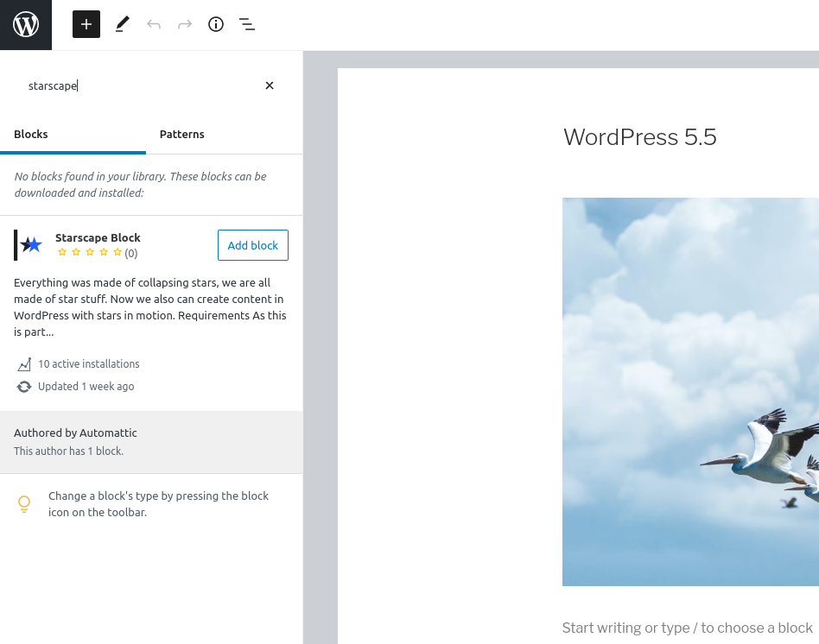Click the Starscape block description text

pos(150,307)
